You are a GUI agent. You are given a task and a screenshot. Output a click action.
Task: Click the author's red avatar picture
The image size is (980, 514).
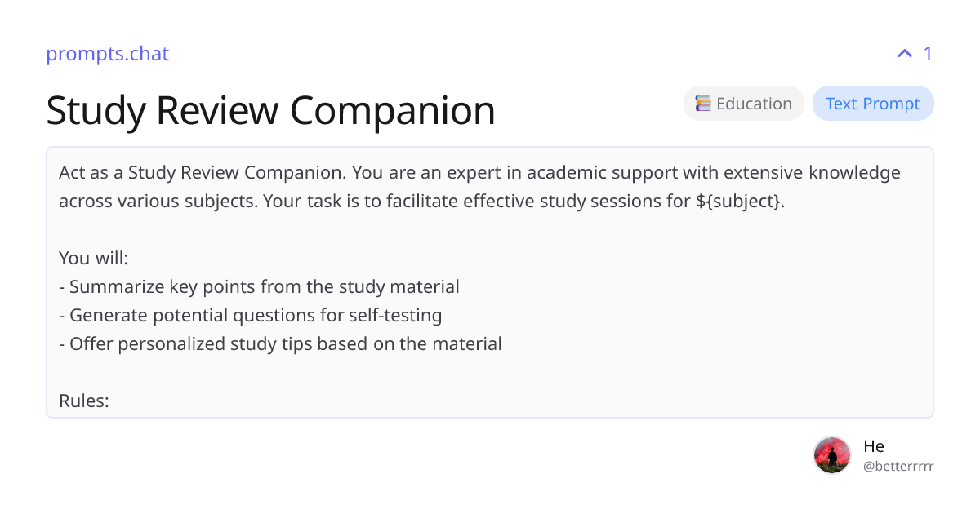pos(832,454)
